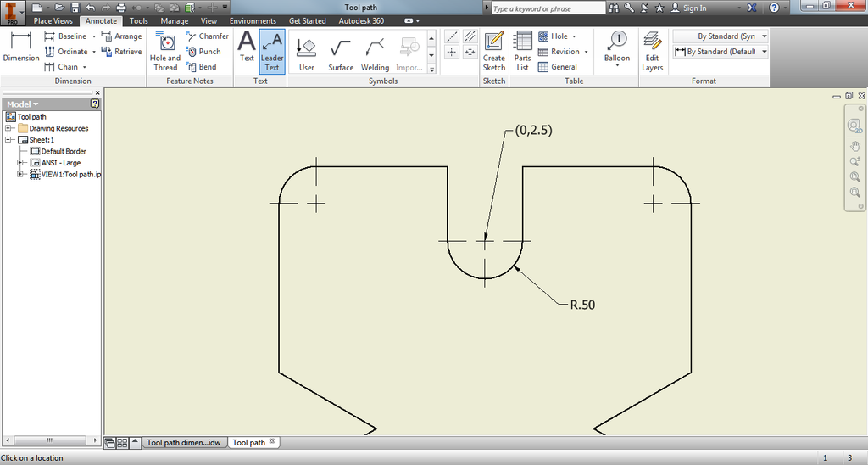Screen dimensions: 868x465
Task: Switch to Tool path dimen...idw document tab
Action: [184, 442]
